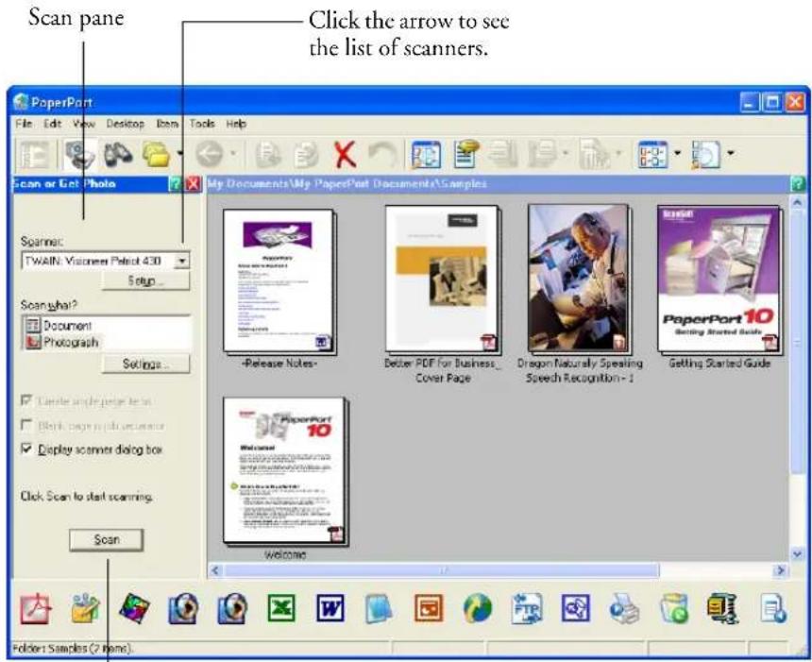The width and height of the screenshot is (812, 662).
Task: Select Better PDF for Business Cover Page thumbnail
Action: tap(442, 280)
